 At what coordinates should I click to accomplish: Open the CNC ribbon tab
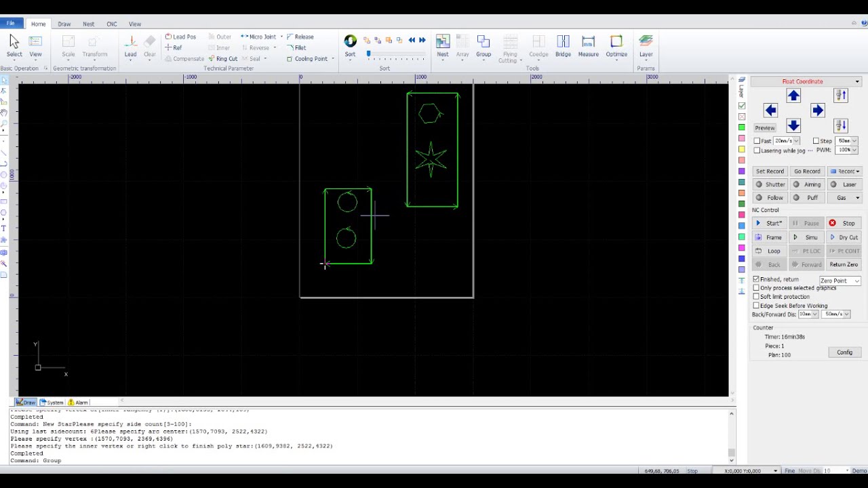(x=112, y=24)
